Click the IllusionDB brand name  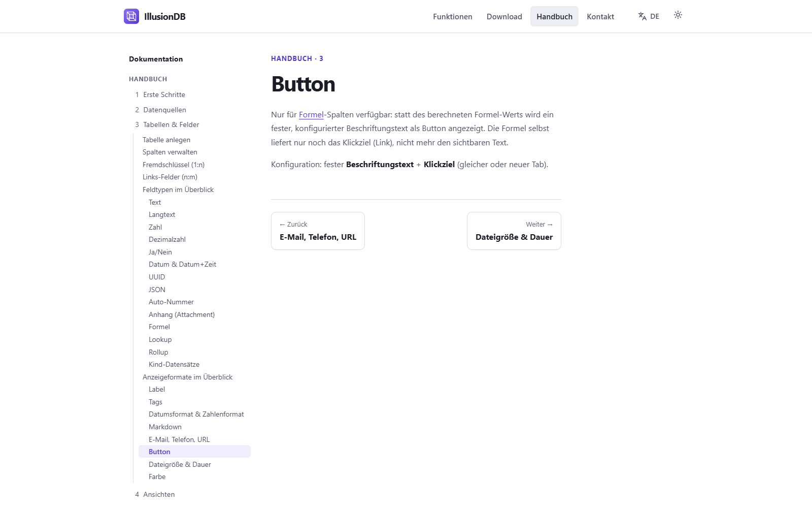165,16
